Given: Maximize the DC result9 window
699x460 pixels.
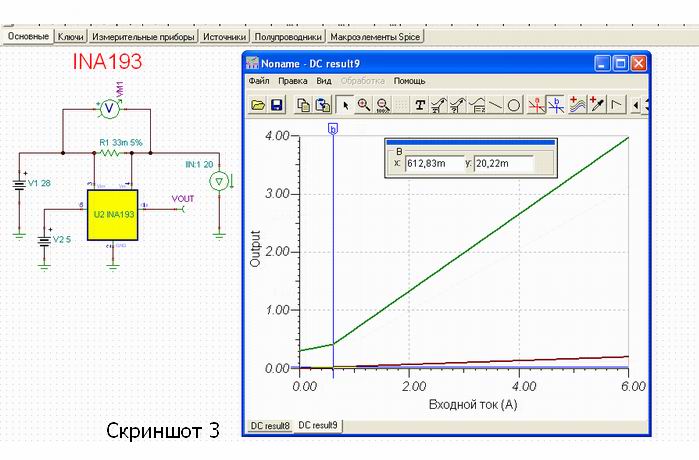Looking at the screenshot, I should pos(620,64).
